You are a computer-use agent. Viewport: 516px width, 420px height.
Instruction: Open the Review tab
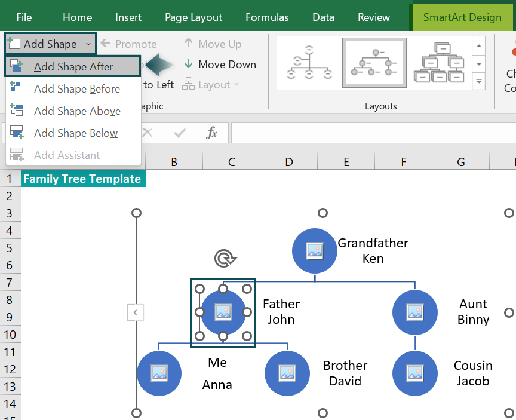[373, 17]
